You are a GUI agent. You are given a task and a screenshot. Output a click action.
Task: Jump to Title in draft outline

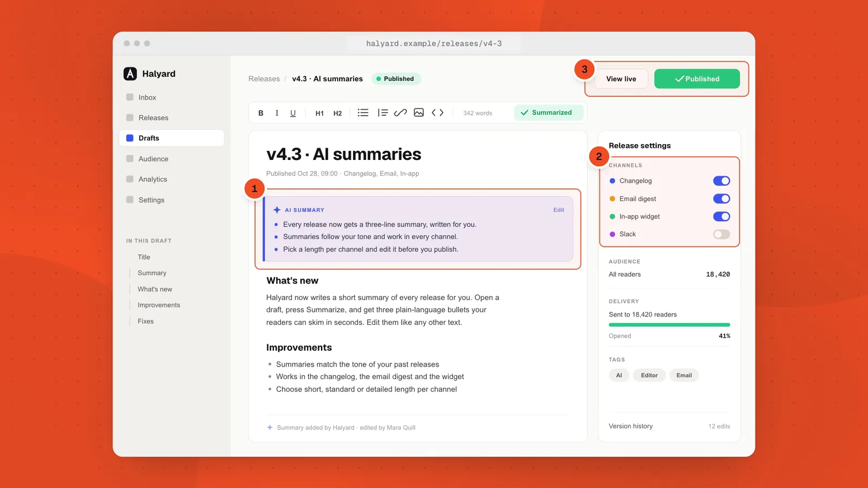tap(144, 257)
